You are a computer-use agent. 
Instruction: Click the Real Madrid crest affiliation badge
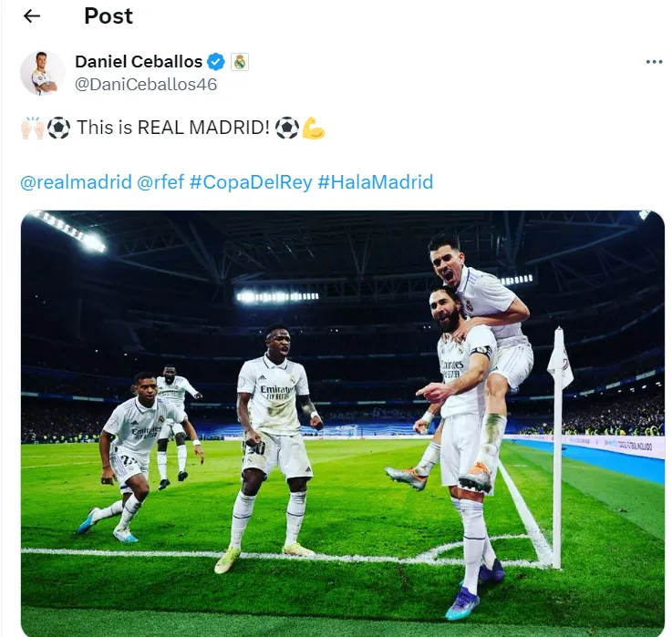click(x=240, y=62)
